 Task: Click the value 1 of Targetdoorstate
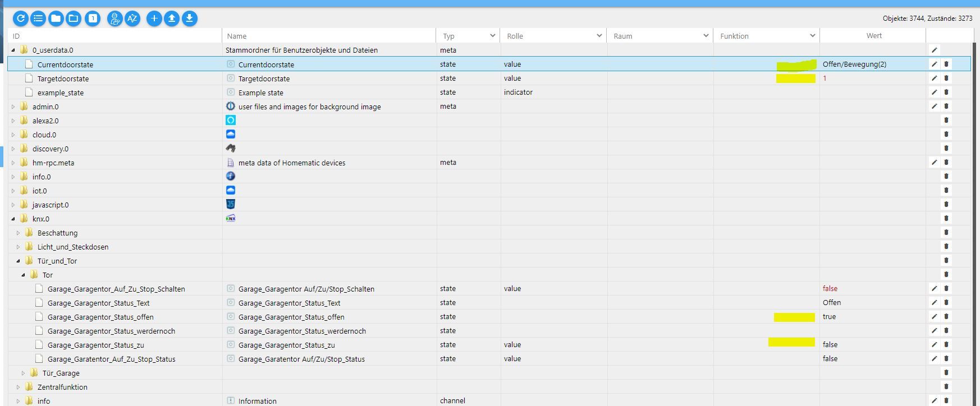pos(825,78)
